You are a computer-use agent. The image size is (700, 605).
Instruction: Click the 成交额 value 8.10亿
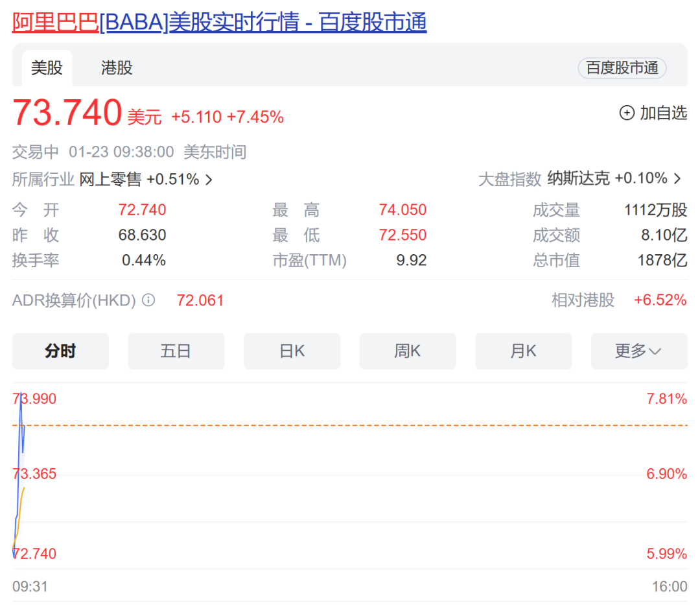click(664, 235)
